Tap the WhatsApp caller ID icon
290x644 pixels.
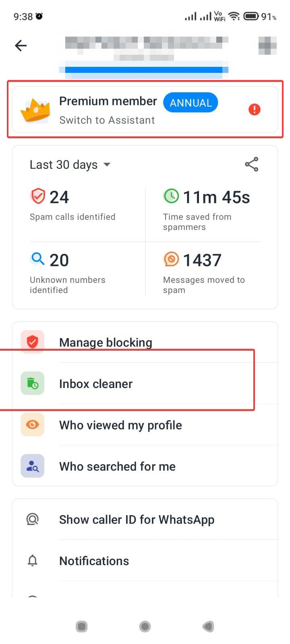pos(33,519)
